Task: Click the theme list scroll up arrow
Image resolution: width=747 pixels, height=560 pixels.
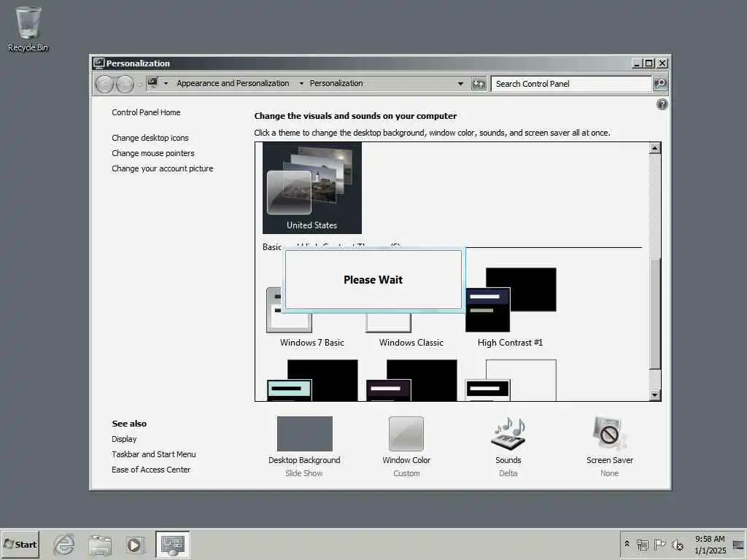Action: coord(655,148)
